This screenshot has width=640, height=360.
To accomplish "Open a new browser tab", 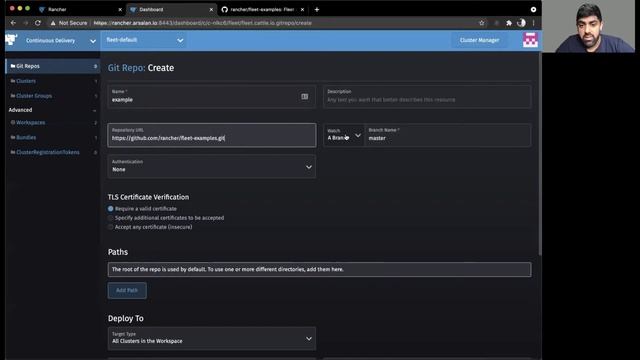I will coord(317,9).
